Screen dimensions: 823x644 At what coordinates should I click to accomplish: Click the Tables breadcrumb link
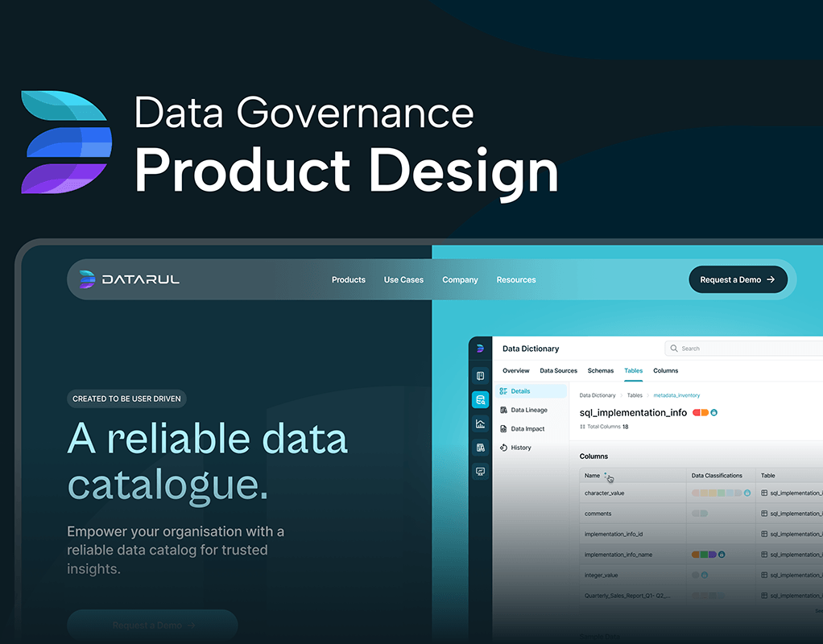(635, 395)
